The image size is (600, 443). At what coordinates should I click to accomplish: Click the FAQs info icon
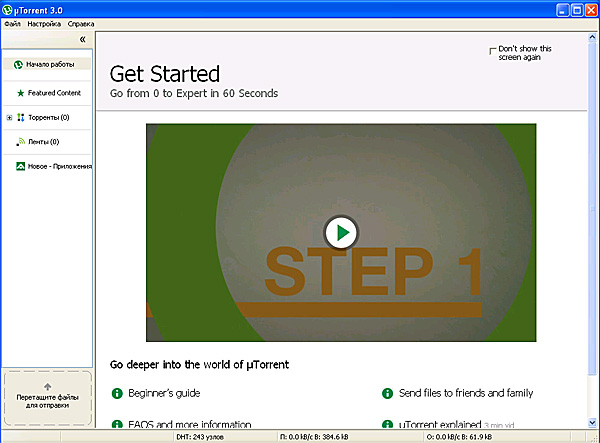click(116, 424)
